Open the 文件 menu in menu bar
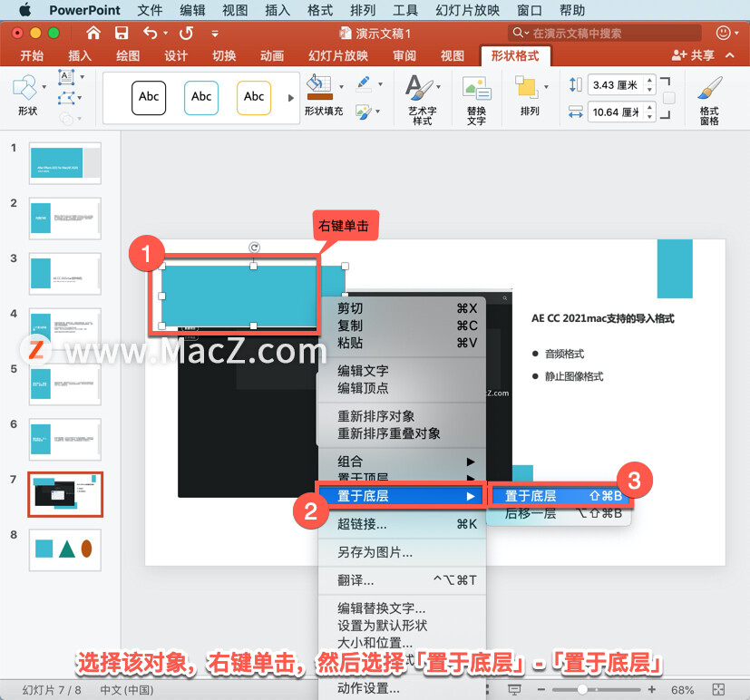Viewport: 750px width, 700px height. (150, 10)
